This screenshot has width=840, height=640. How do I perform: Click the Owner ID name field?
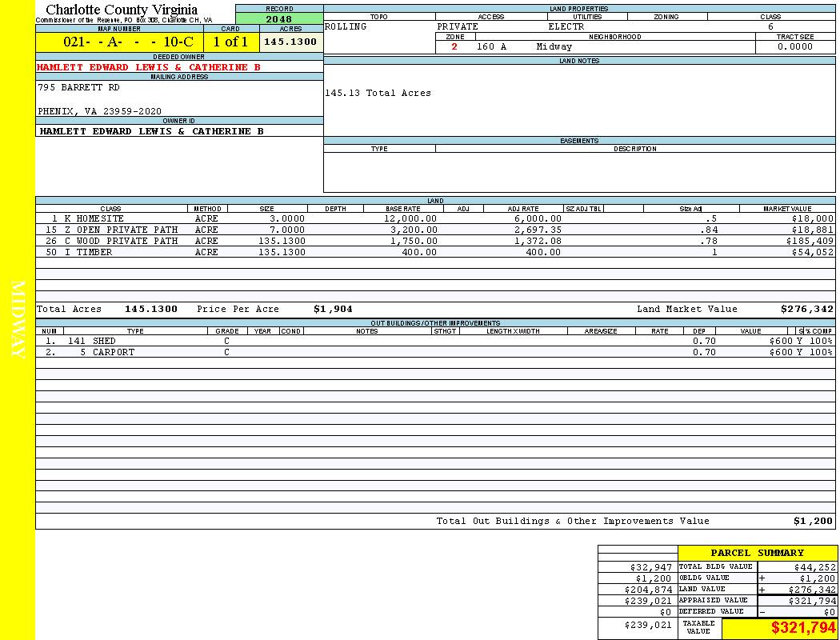[x=151, y=131]
